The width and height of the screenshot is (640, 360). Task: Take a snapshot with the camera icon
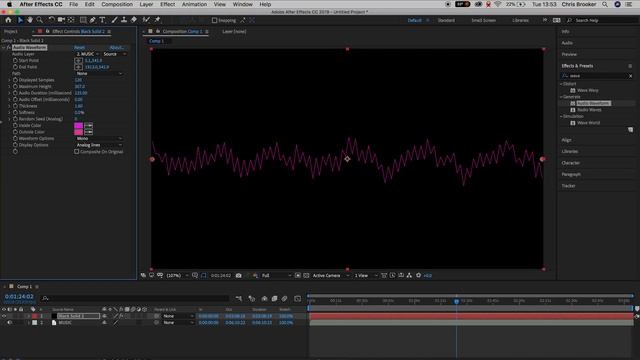pyautogui.click(x=238, y=276)
